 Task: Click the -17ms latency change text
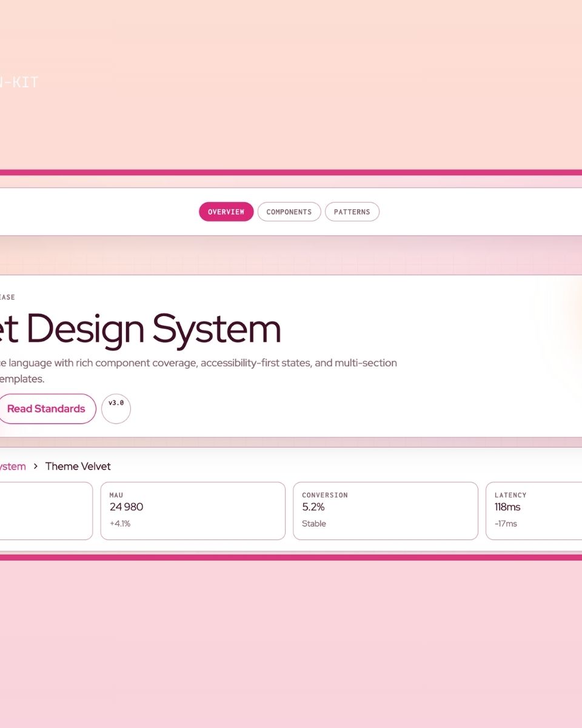click(x=506, y=524)
